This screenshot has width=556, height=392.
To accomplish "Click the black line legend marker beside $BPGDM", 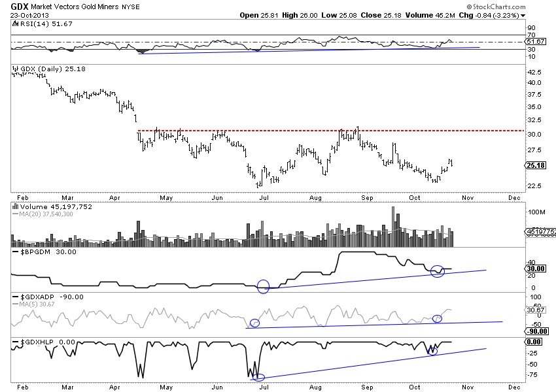I will (15, 252).
